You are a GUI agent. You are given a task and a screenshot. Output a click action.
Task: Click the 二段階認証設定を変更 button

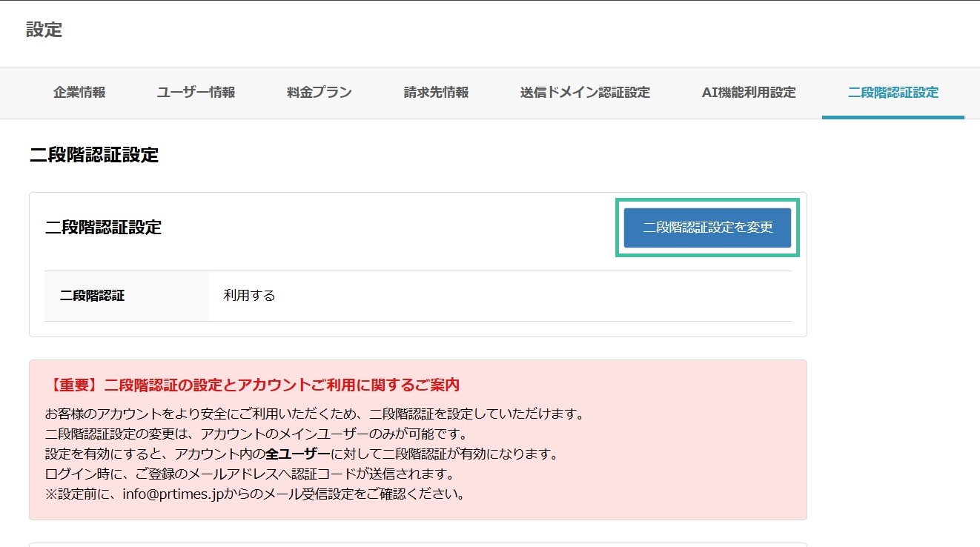coord(706,228)
